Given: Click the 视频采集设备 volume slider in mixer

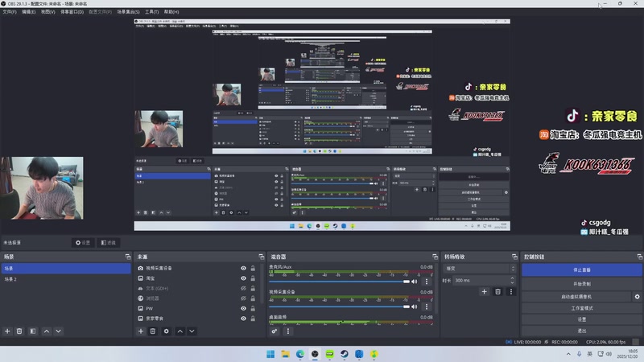Looking at the screenshot, I should coord(340,306).
